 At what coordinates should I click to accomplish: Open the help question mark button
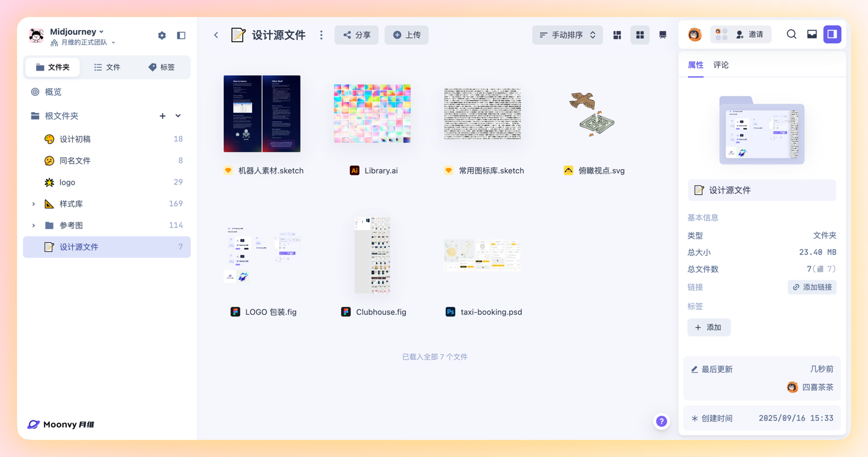(x=662, y=421)
